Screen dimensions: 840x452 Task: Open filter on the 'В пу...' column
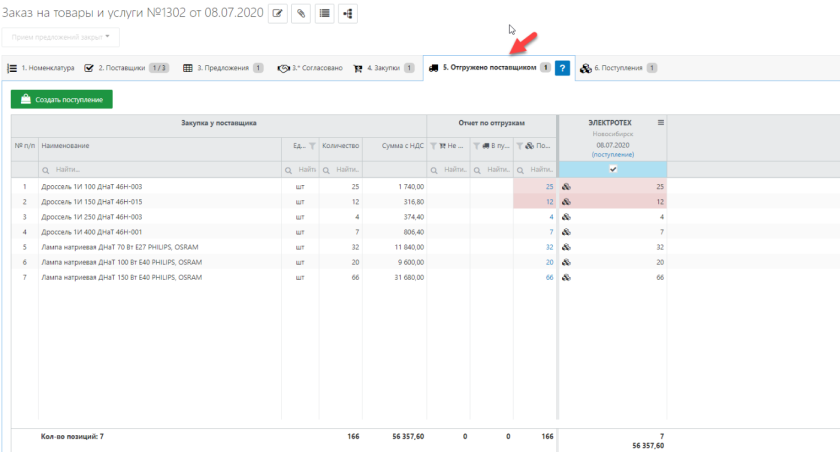tap(478, 146)
